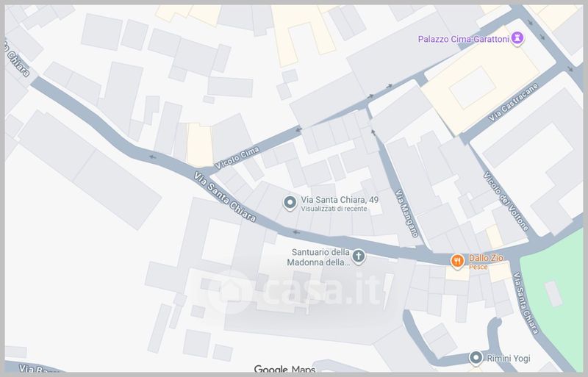Click the casa.it watermark logo

pyautogui.click(x=296, y=290)
